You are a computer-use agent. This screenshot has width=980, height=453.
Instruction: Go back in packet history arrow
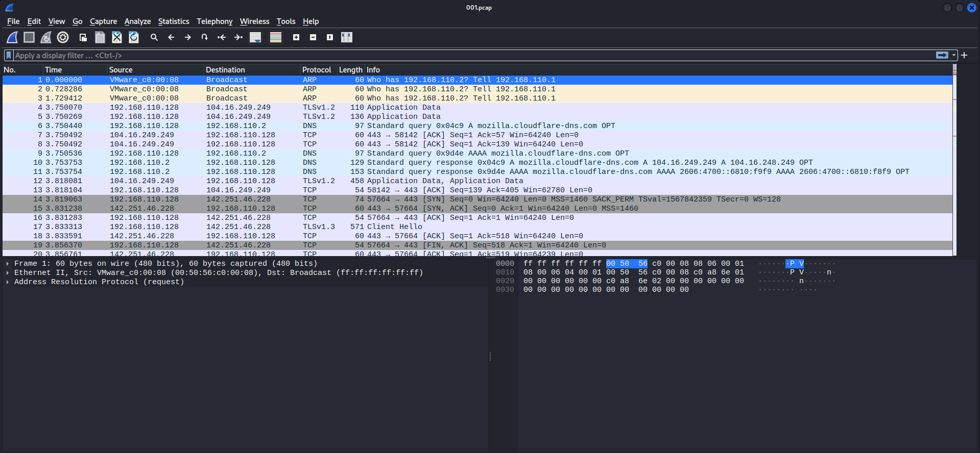pyautogui.click(x=171, y=37)
